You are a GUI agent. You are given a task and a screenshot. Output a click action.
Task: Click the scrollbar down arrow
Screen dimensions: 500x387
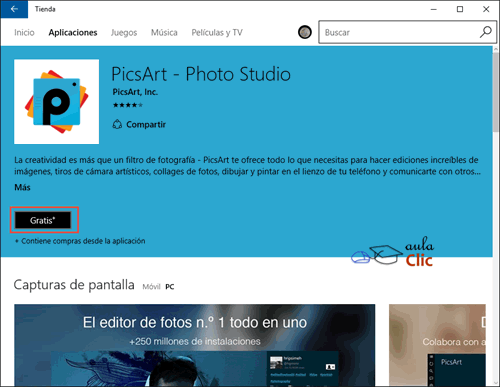pos(496,382)
